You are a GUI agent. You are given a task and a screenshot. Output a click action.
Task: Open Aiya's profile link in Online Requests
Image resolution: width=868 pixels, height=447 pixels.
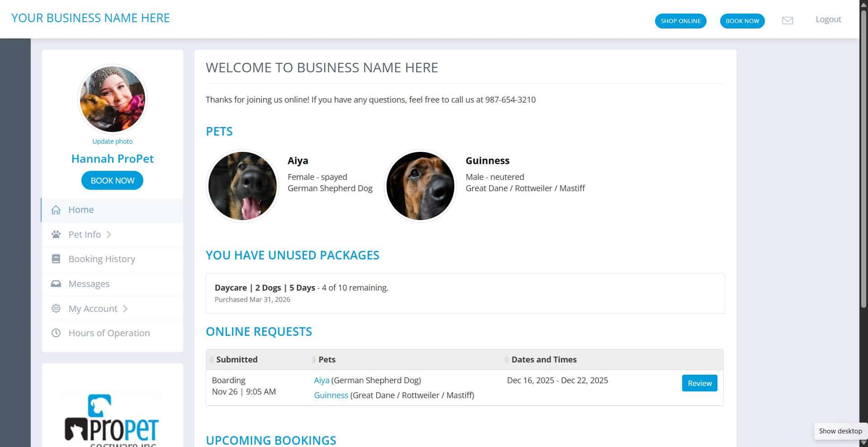321,380
